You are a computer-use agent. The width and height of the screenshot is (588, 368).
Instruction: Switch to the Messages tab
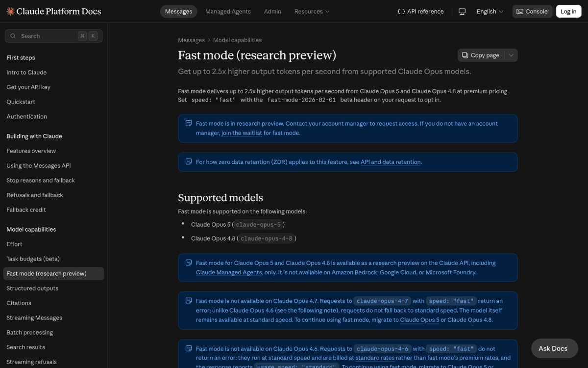point(178,11)
